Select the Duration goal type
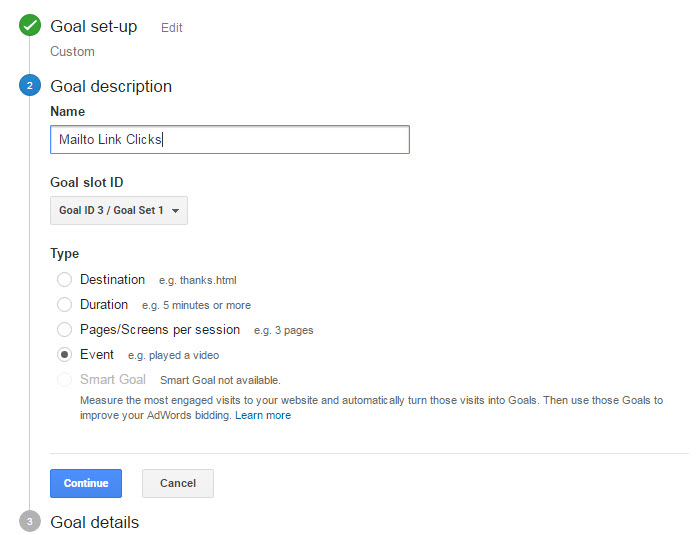The height and width of the screenshot is (535, 698). 65,305
